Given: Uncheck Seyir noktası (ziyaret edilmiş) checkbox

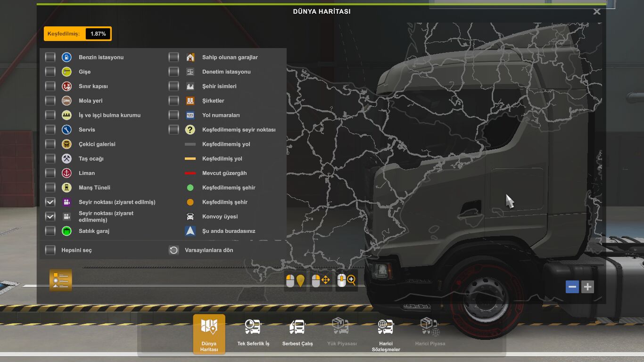Looking at the screenshot, I should [x=50, y=202].
